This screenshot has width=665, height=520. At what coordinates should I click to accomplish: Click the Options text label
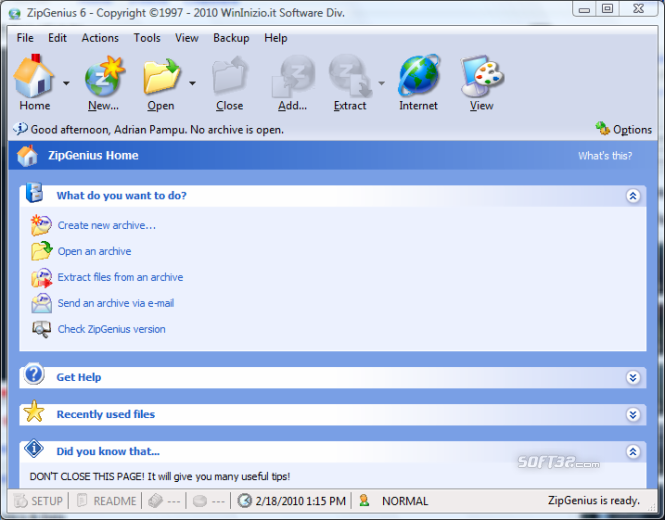(632, 129)
